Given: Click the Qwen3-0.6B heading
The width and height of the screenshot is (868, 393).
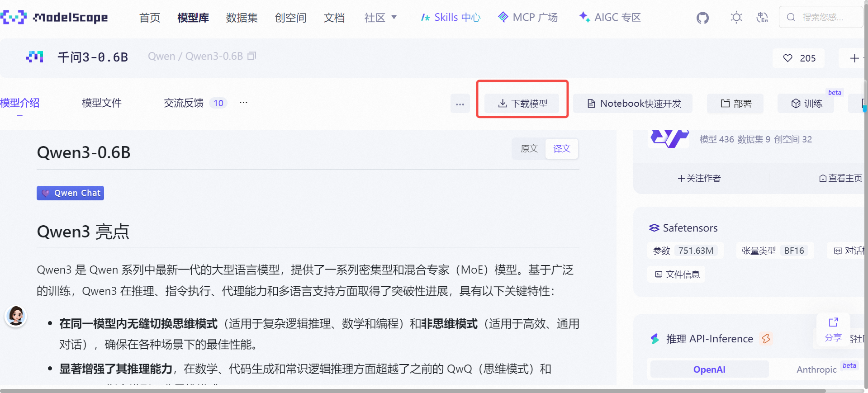Looking at the screenshot, I should 84,153.
